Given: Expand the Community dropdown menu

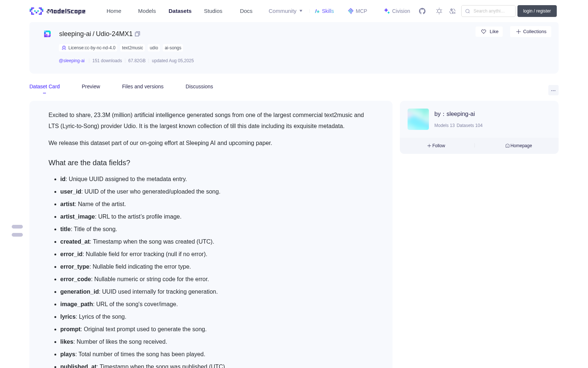Looking at the screenshot, I should pos(286,11).
